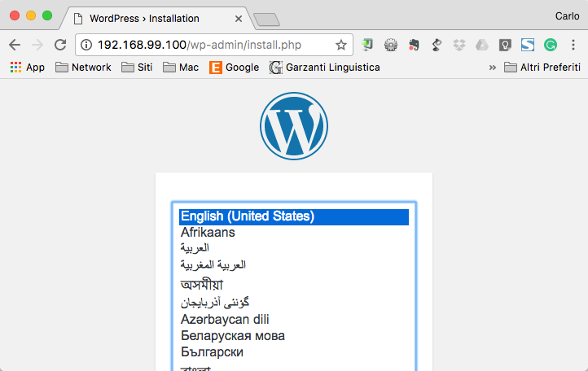Open the Altri Preferiti bookmarks folder

542,68
